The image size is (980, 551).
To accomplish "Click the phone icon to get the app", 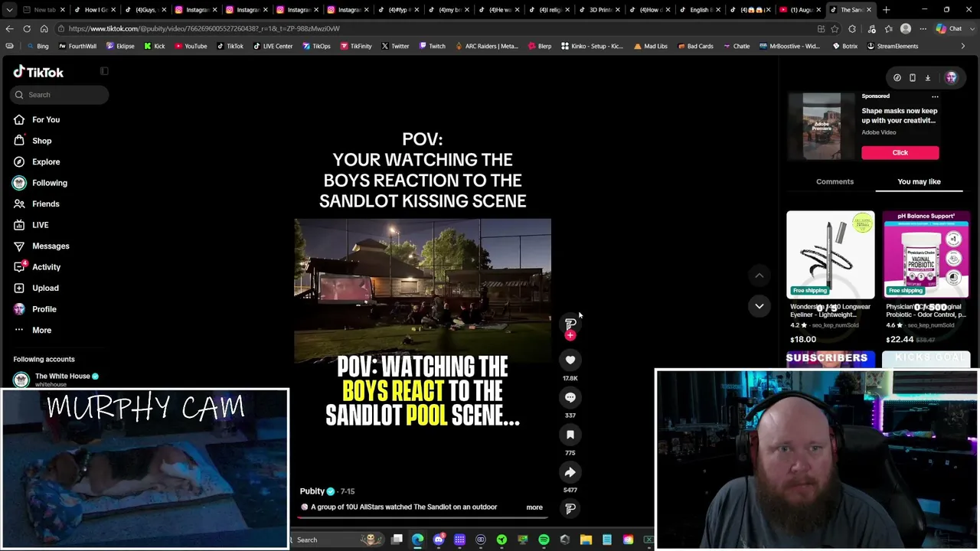I will click(x=913, y=77).
